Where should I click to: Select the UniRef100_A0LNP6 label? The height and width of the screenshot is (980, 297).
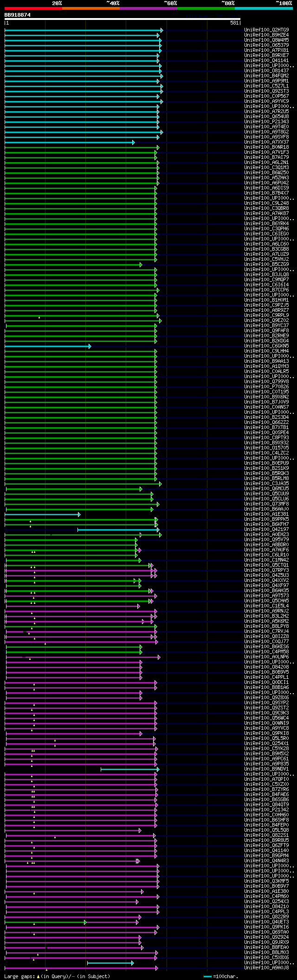pos(266,657)
